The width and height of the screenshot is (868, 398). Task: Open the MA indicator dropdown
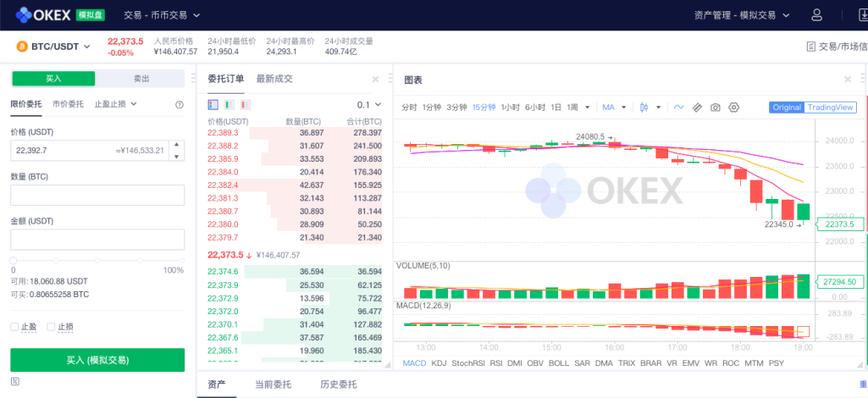(x=615, y=108)
